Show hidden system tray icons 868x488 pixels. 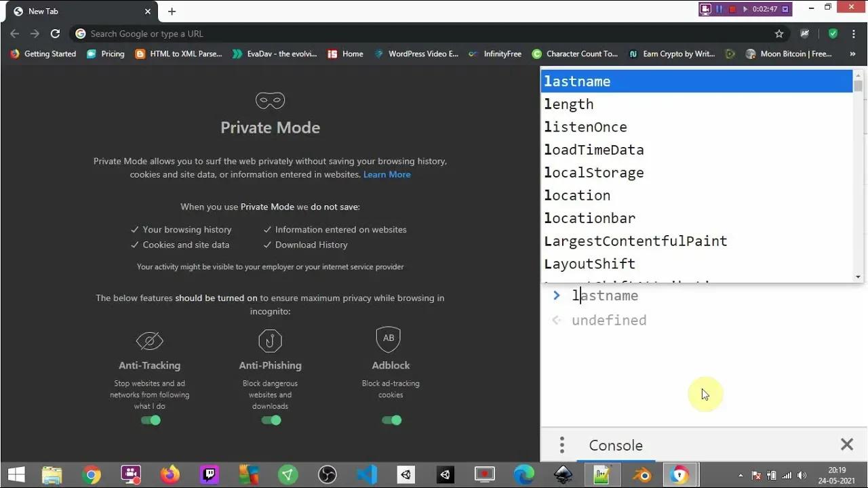pyautogui.click(x=741, y=475)
